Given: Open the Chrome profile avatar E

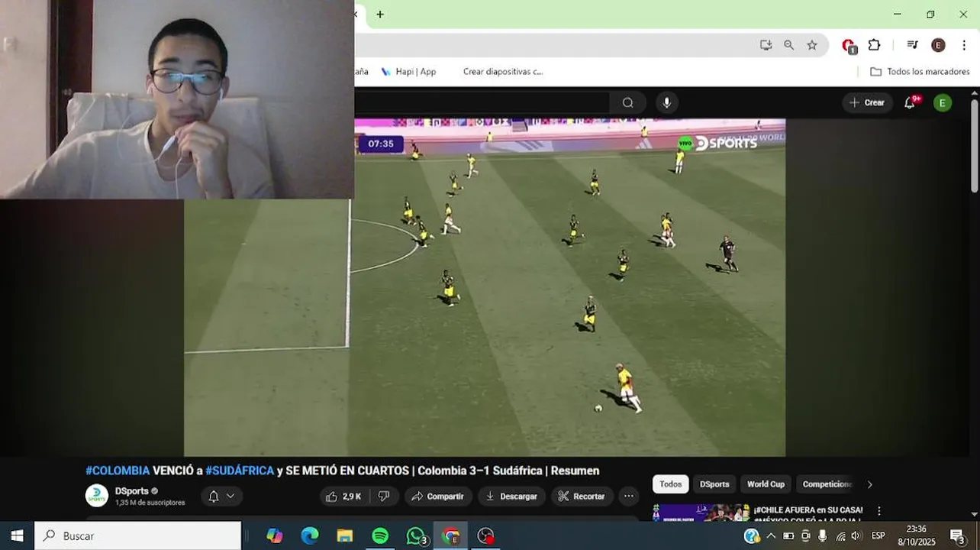Looking at the screenshot, I should (x=938, y=45).
